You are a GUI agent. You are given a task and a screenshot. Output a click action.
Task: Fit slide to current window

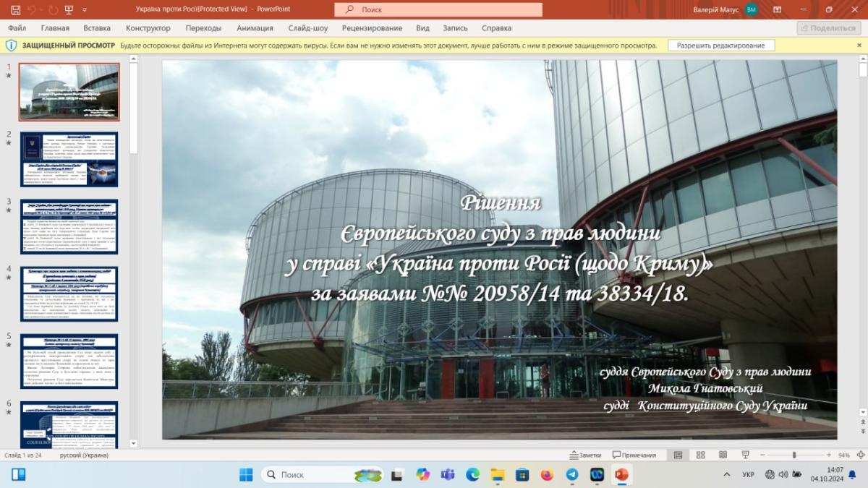(x=861, y=455)
